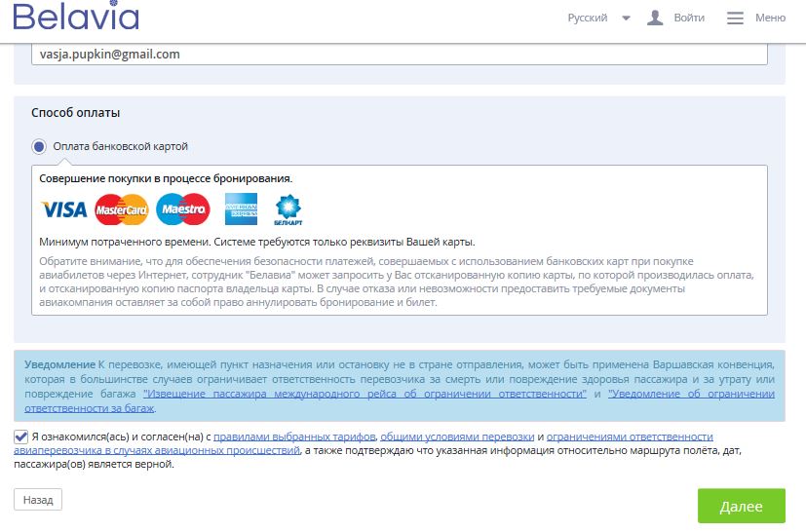Open the Извещение пассажира международного рейса link
The width and height of the screenshot is (806, 532).
pyautogui.click(x=365, y=394)
